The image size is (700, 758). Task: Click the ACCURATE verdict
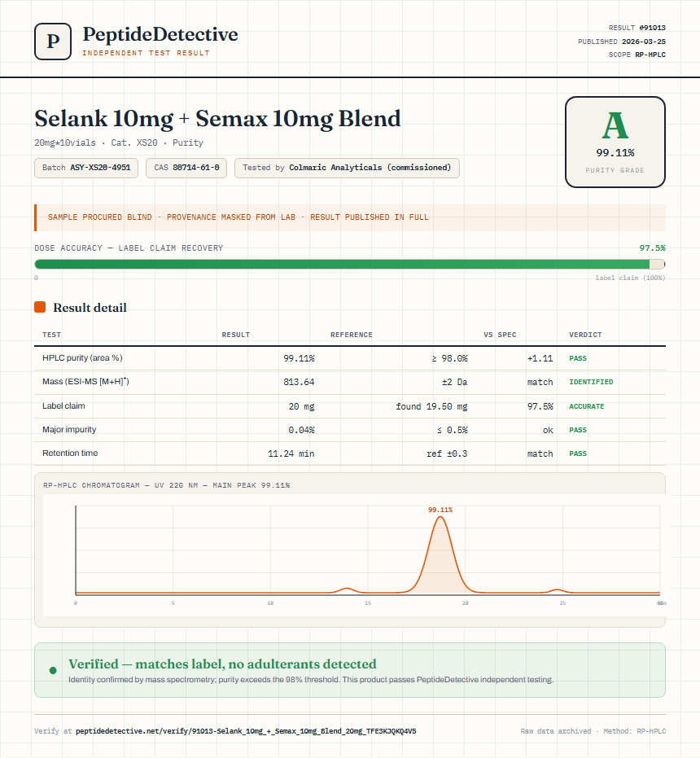[586, 406]
